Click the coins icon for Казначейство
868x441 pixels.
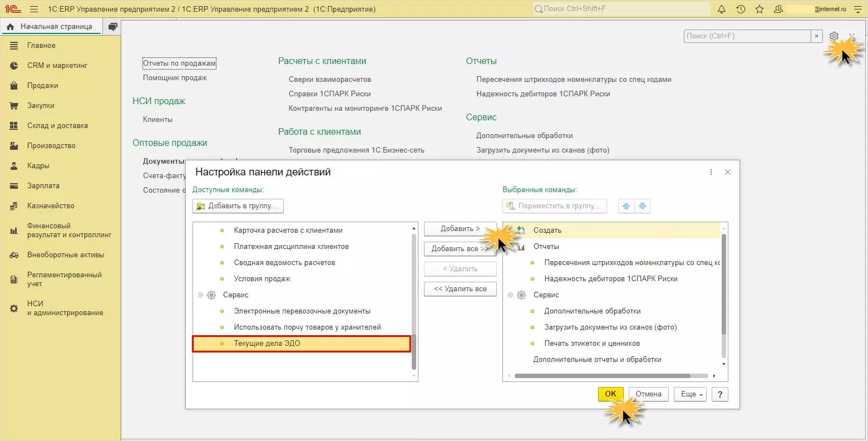14,206
